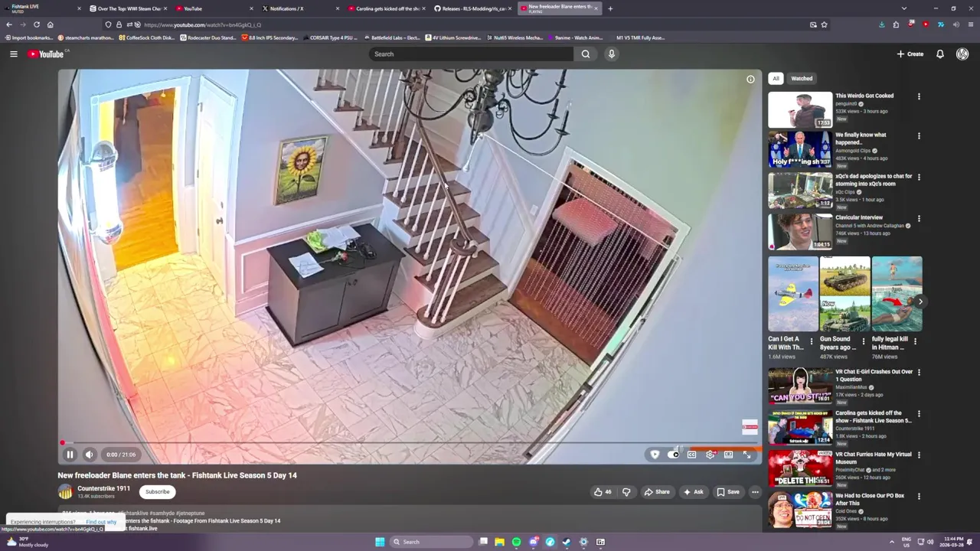The image size is (980, 551).
Task: Click 'Find out why' link
Action: coord(101,522)
